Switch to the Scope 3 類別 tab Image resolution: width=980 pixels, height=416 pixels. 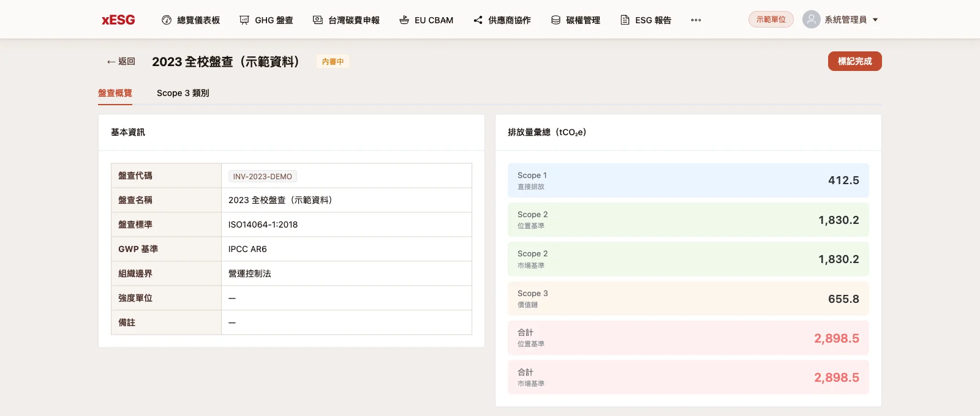(x=183, y=93)
